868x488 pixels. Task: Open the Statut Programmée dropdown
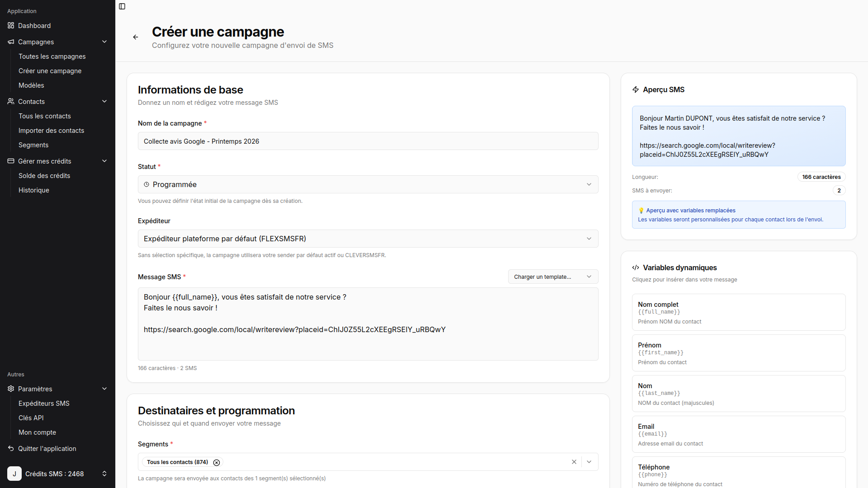(x=368, y=184)
